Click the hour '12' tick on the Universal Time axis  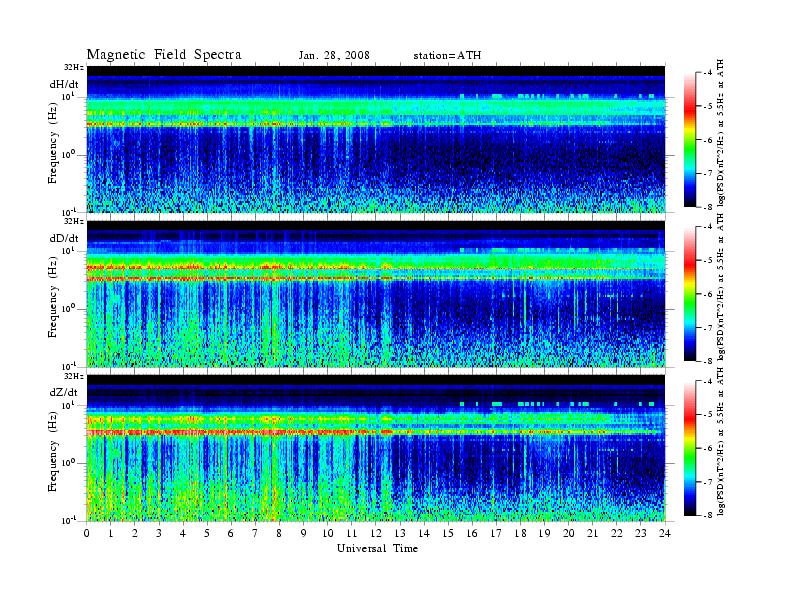tap(376, 534)
